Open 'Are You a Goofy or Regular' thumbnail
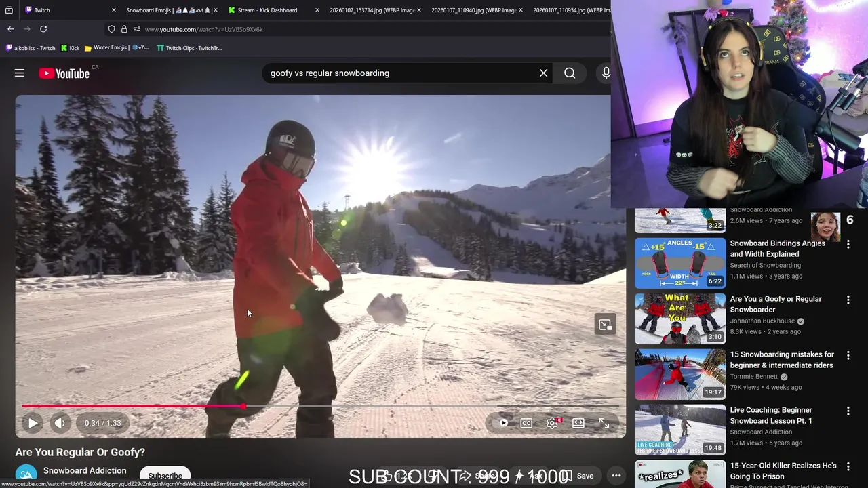The width and height of the screenshot is (868, 488). [x=680, y=319]
